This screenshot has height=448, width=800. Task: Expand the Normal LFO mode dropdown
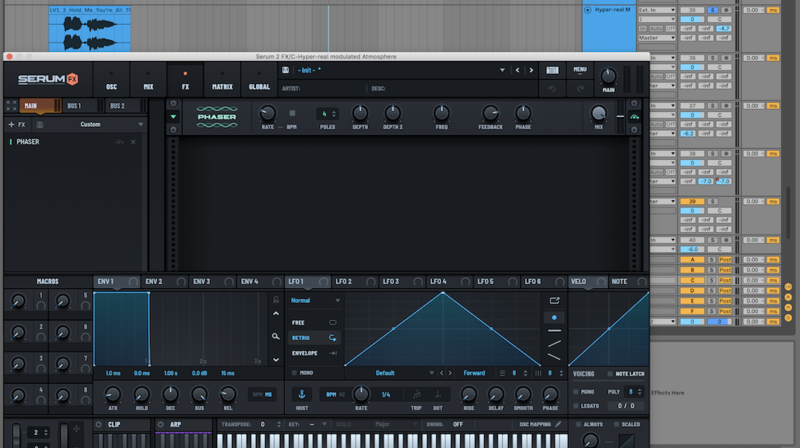tap(315, 301)
